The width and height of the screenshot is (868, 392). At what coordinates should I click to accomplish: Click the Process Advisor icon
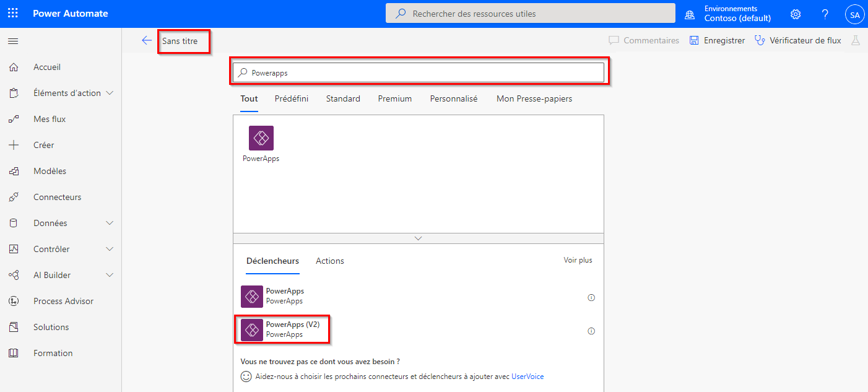(x=14, y=301)
